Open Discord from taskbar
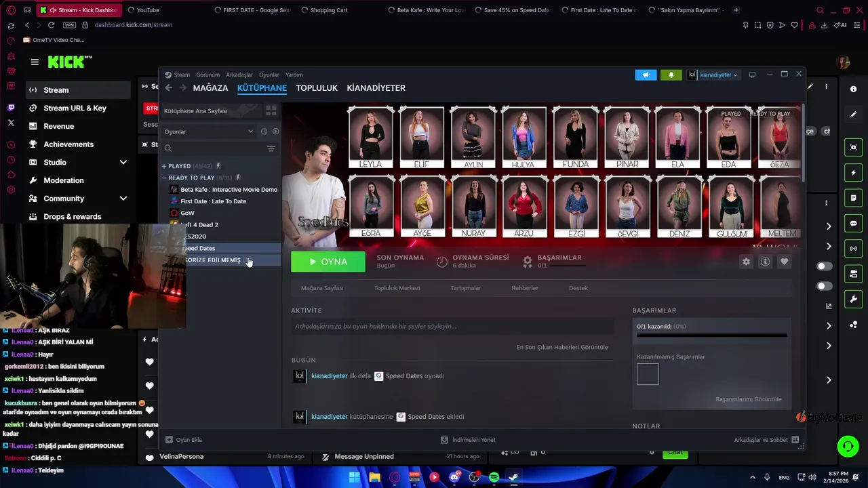The height and width of the screenshot is (488, 868). pos(454,477)
